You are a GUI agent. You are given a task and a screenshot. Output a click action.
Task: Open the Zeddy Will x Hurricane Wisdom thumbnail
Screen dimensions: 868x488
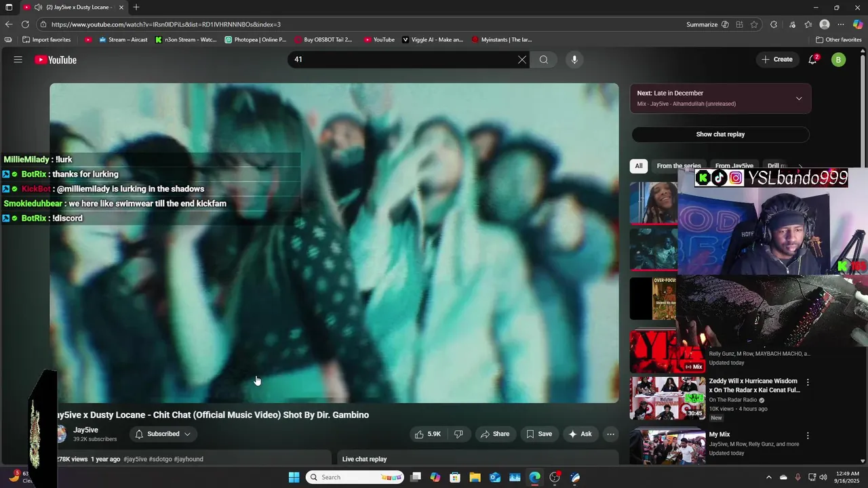[667, 398]
